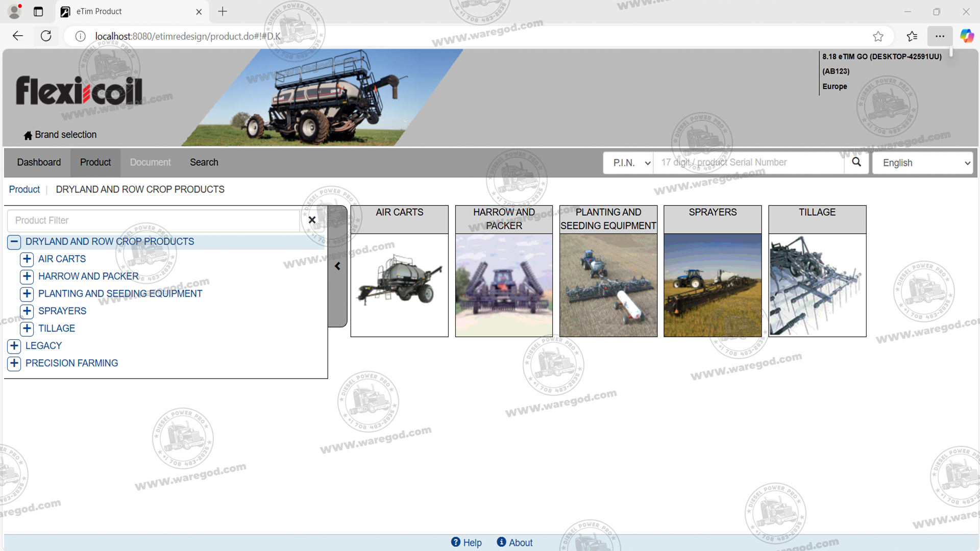Click the Help question mark icon

pos(455,542)
